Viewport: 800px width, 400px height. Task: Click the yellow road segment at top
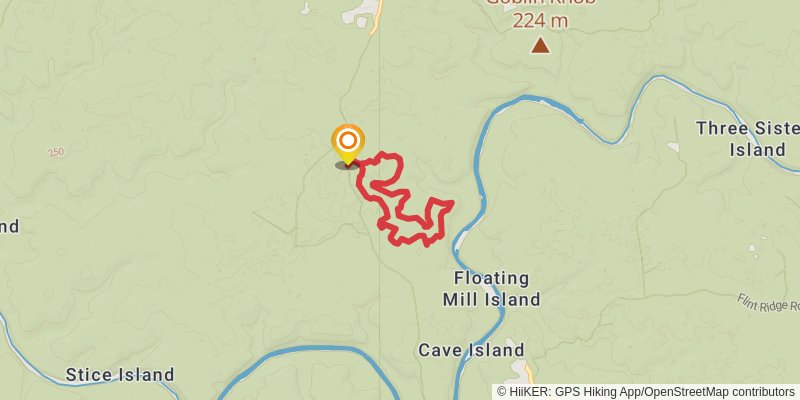377,18
